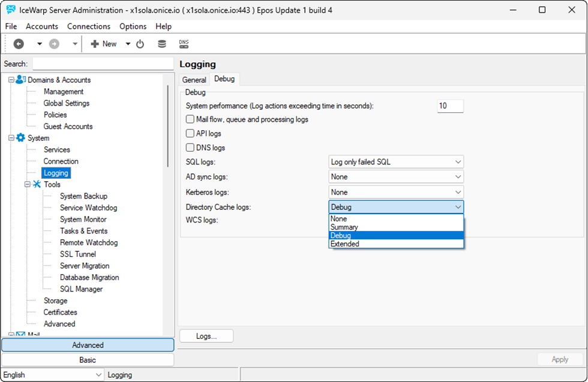
Task: Click the plus icon next to New
Action: [95, 44]
